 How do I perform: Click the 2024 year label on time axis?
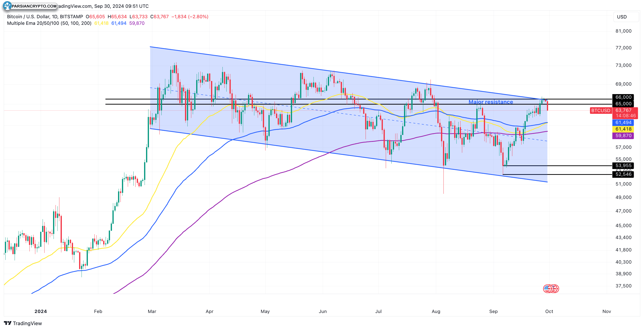click(x=40, y=312)
